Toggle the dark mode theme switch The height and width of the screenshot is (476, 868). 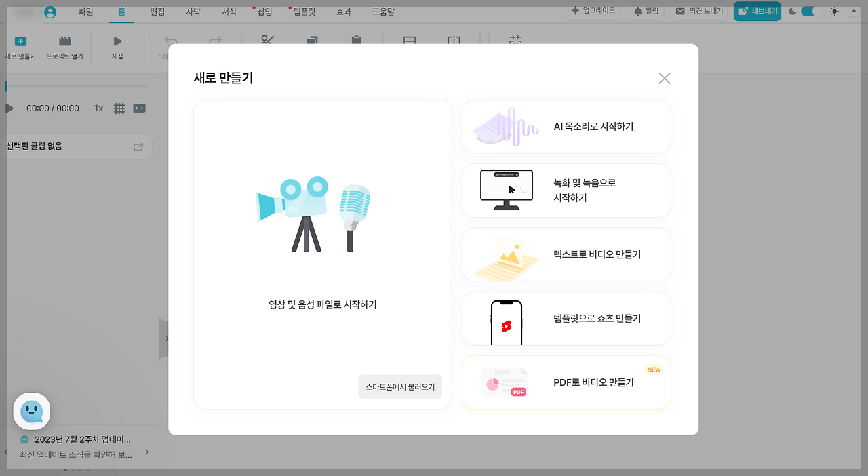point(811,12)
